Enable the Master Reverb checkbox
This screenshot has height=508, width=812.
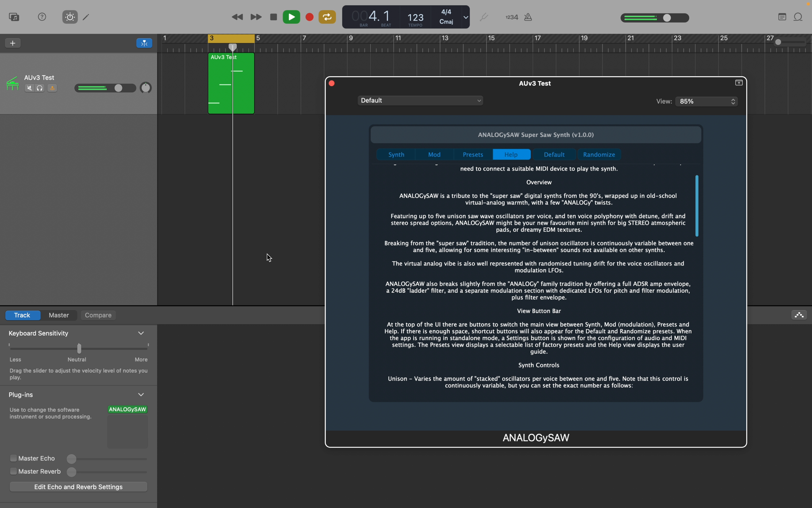coord(13,471)
